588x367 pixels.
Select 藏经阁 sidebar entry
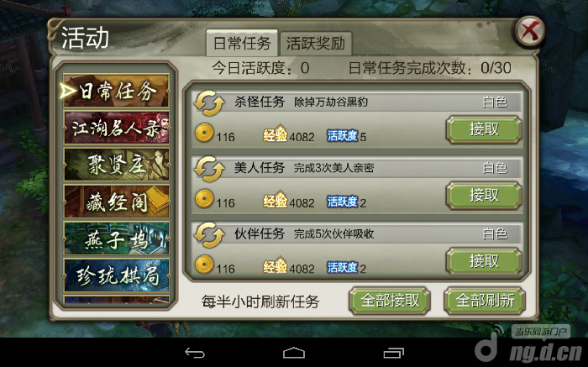tap(116, 202)
